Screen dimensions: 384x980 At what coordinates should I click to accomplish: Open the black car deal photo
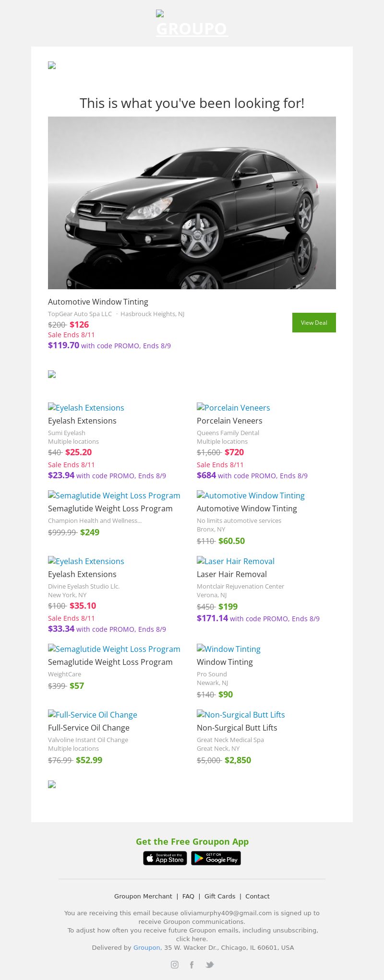coord(192,202)
